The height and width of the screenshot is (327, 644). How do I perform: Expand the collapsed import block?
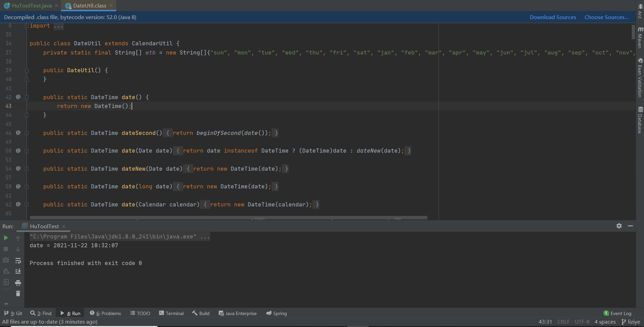point(27,26)
